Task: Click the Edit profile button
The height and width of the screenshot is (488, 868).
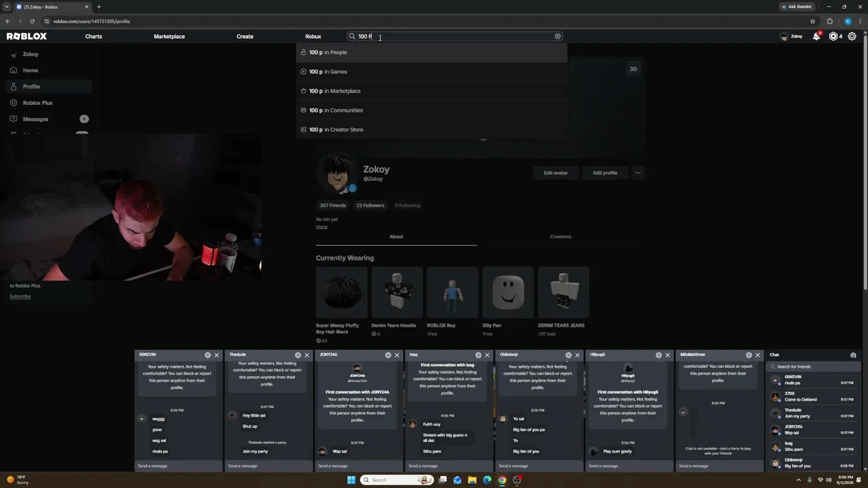Action: [606, 173]
